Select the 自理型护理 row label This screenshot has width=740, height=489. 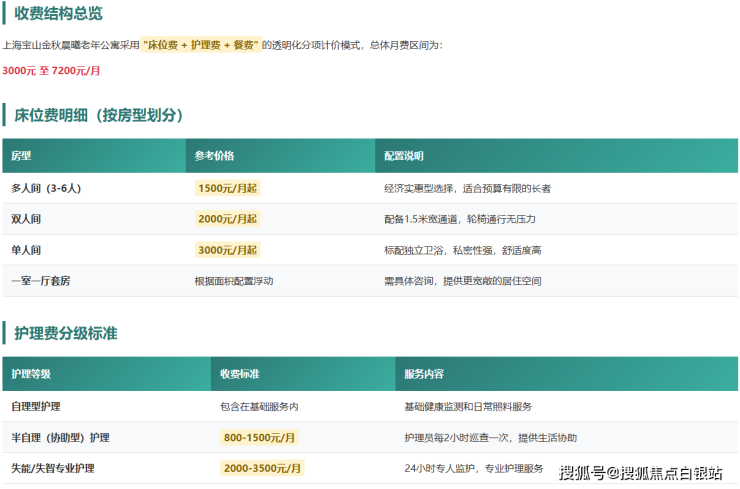point(36,406)
